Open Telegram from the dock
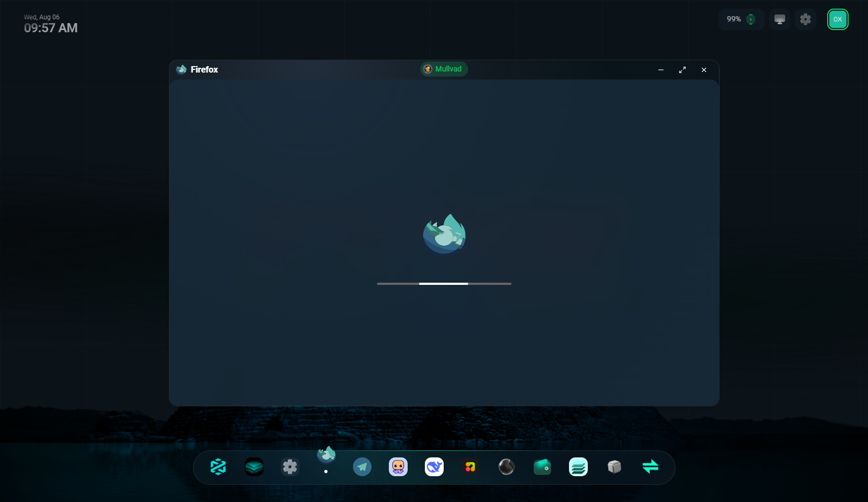 362,467
